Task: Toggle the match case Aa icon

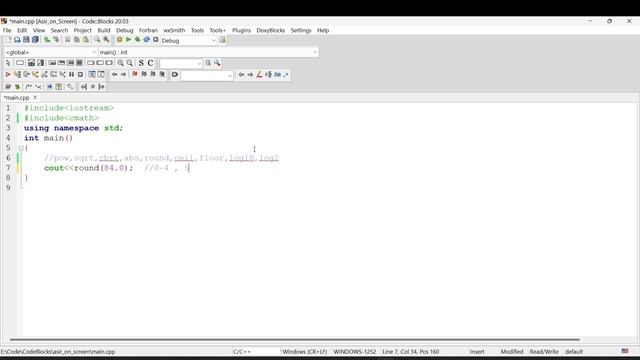Action: point(278,74)
